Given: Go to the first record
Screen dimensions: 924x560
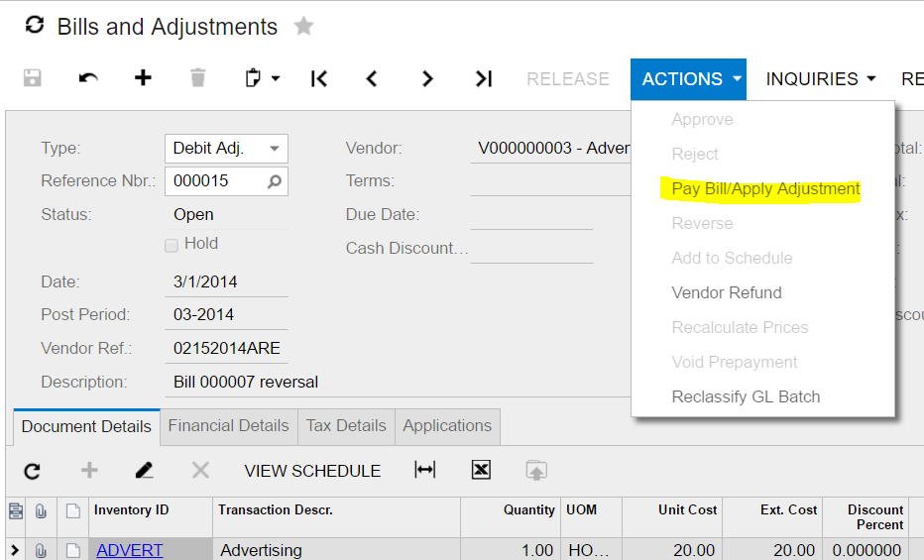Looking at the screenshot, I should [x=318, y=78].
